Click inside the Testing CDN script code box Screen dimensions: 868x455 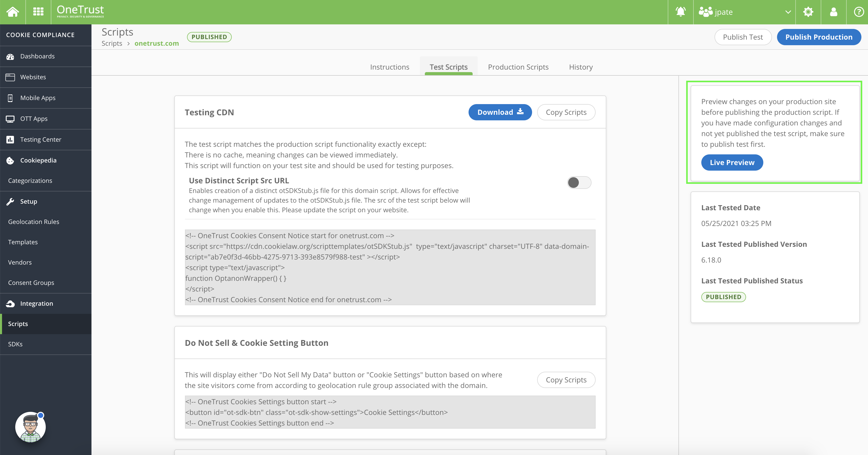(390, 267)
